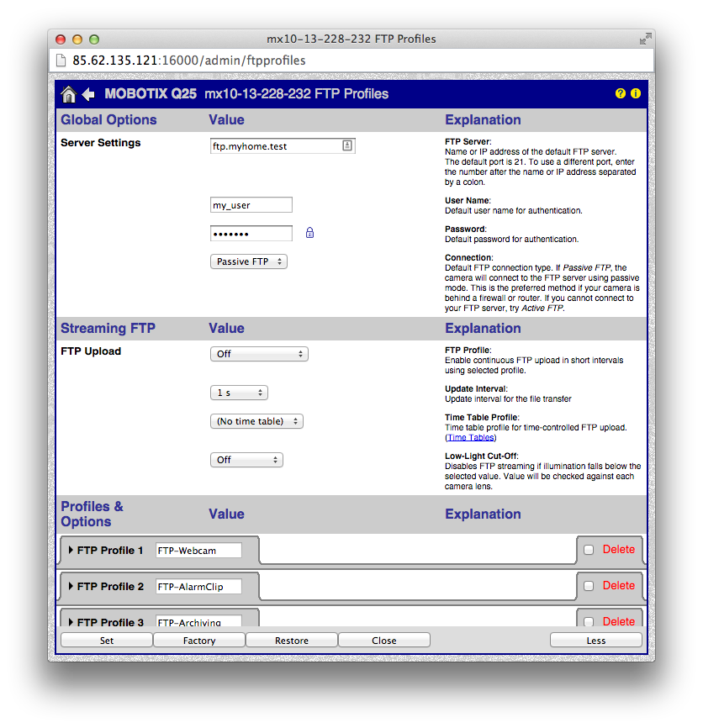The width and height of the screenshot is (703, 728).
Task: Open the yellow info icon
Action: tap(636, 93)
